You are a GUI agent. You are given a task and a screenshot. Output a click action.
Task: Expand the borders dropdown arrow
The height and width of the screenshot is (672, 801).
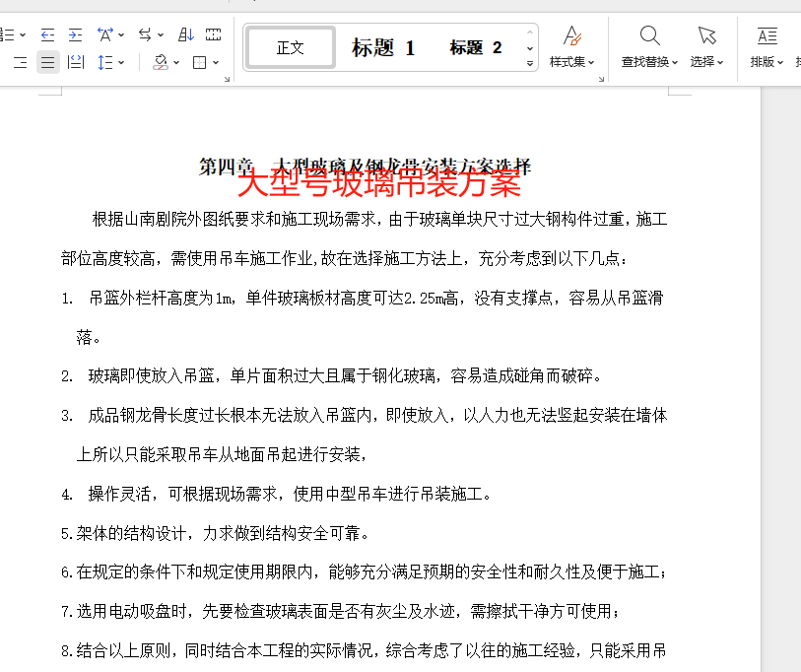click(x=216, y=62)
